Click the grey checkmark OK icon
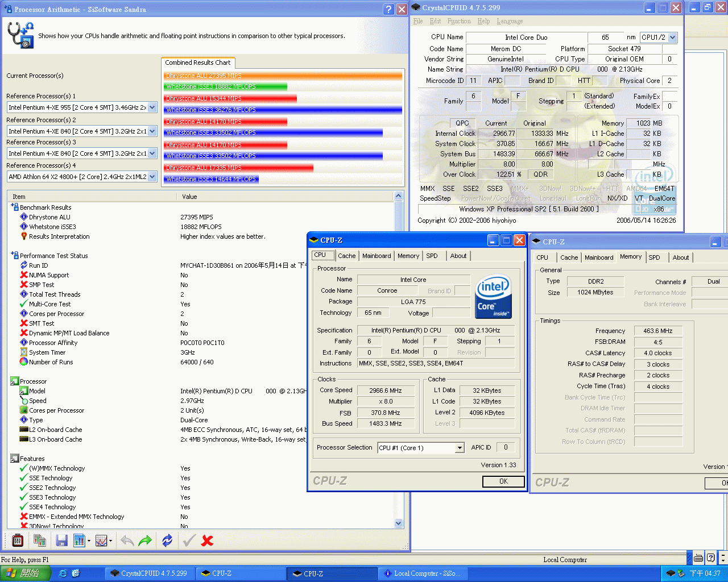The width and height of the screenshot is (728, 582). click(x=189, y=541)
